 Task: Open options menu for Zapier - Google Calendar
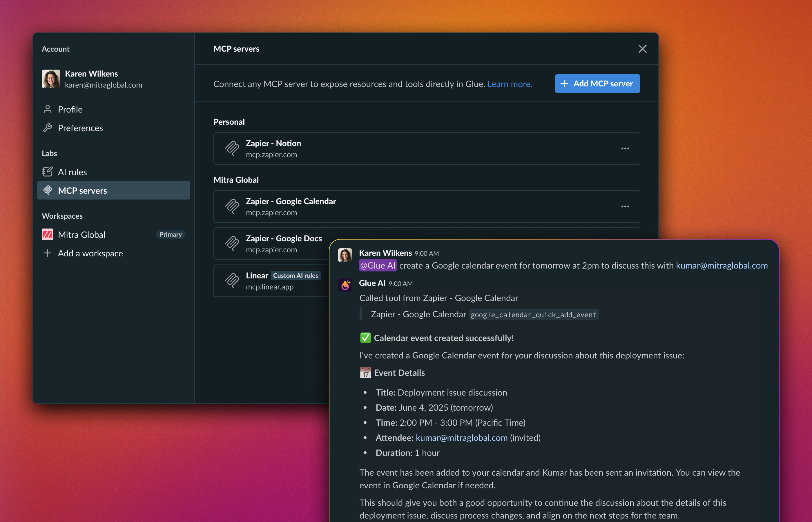625,207
